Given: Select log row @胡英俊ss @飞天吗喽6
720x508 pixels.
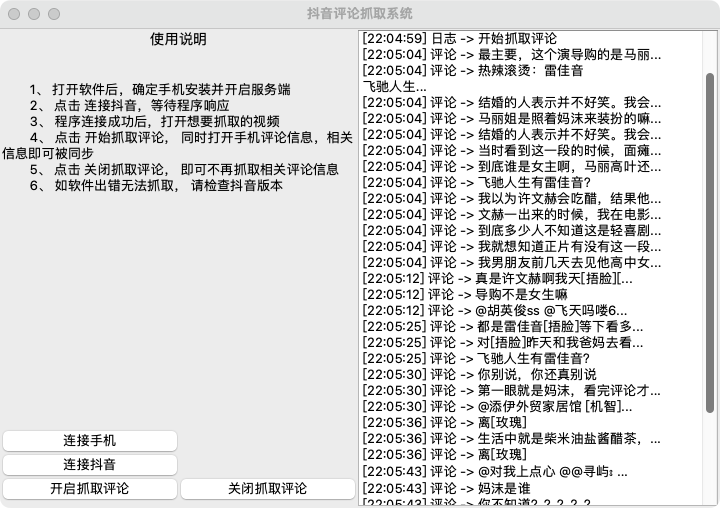Looking at the screenshot, I should pyautogui.click(x=495, y=310).
